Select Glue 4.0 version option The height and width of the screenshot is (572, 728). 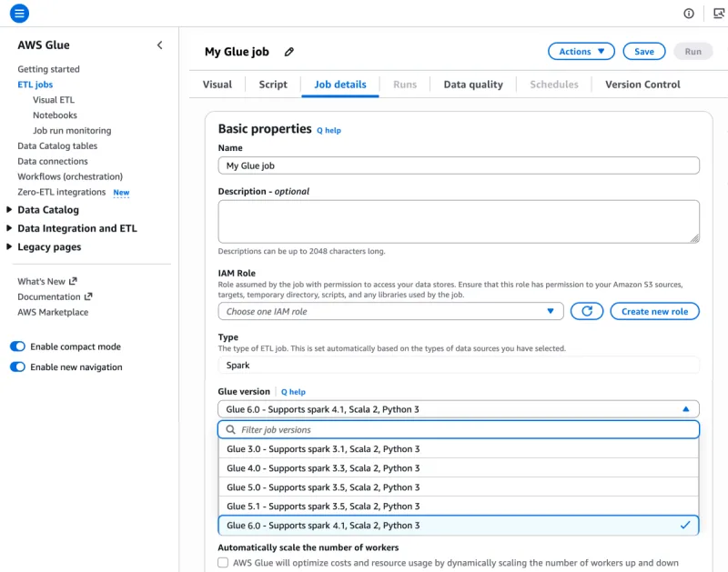pos(459,468)
